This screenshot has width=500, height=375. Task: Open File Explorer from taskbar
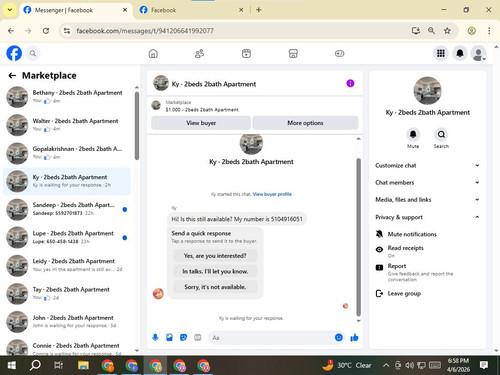(83, 365)
